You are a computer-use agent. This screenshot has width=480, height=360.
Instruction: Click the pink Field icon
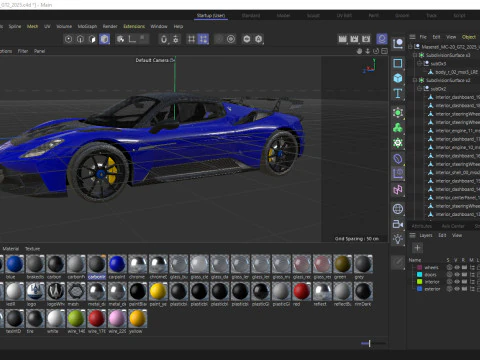[398, 190]
